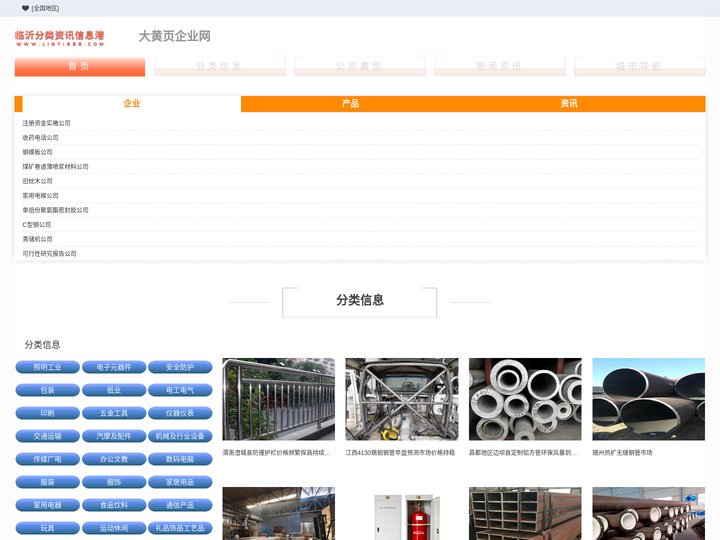The height and width of the screenshot is (540, 720).
Task: Open the red fire extinguisher cabinet photo
Action: [x=402, y=513]
